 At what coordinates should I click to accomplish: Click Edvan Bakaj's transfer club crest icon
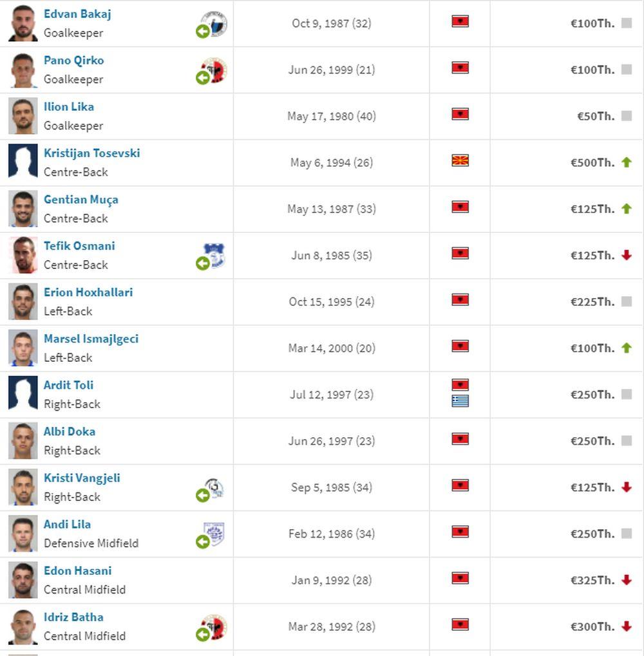(x=213, y=24)
